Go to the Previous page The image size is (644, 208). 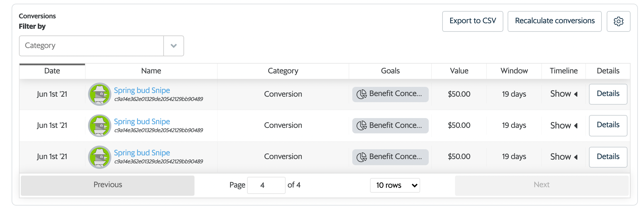pyautogui.click(x=108, y=185)
